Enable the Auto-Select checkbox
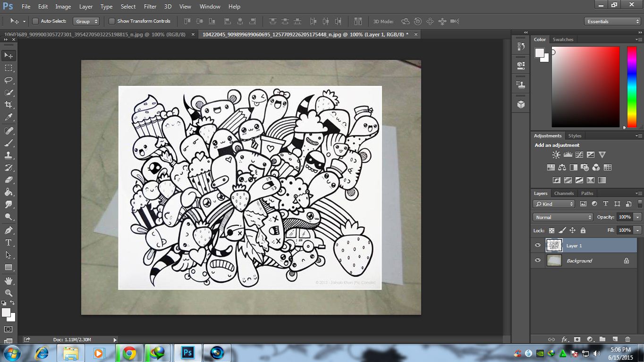Screen dimensions: 644x362 tap(35, 21)
